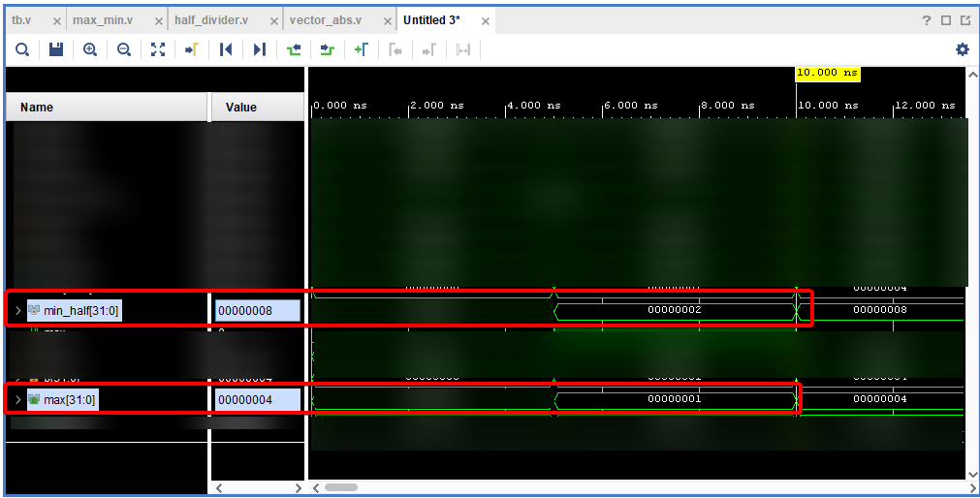Expand the max[31:0] signal bus
The width and height of the screenshot is (980, 498).
[17, 399]
